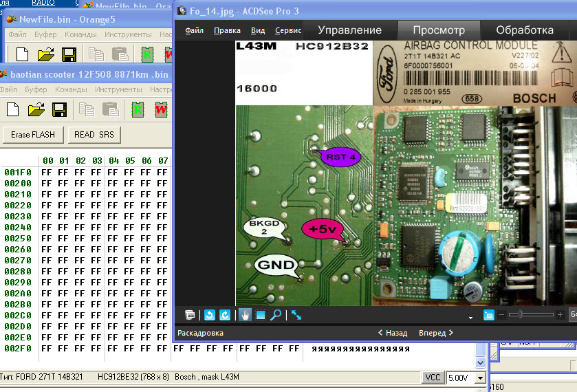Click the actual size icon beside zoom slider
The image size is (577, 392).
click(489, 315)
